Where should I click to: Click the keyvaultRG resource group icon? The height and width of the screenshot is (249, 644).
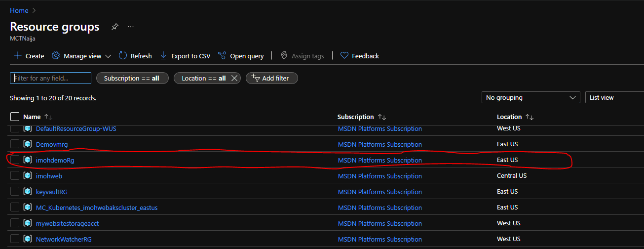click(x=28, y=192)
